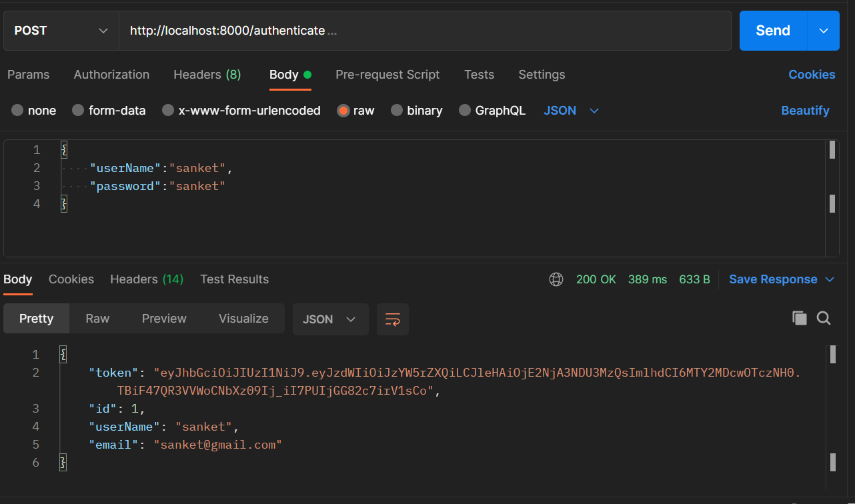Image resolution: width=855 pixels, height=504 pixels.
Task: Select the none body type
Action: pyautogui.click(x=34, y=111)
